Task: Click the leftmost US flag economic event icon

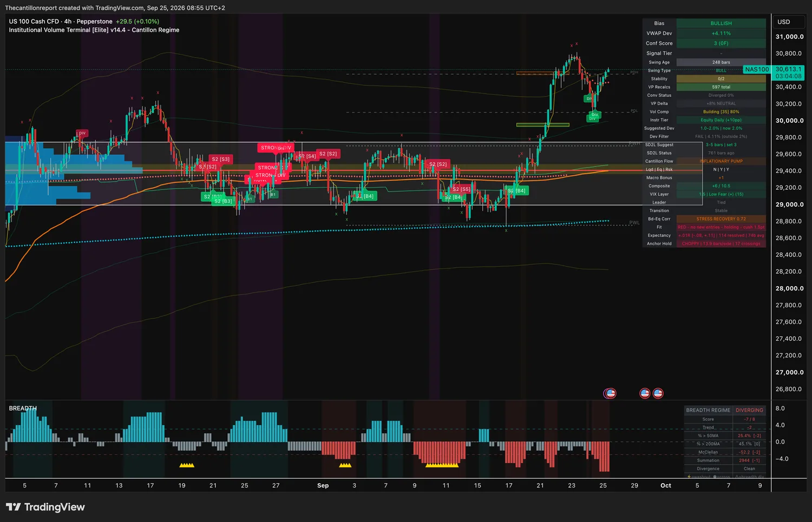Action: click(610, 393)
